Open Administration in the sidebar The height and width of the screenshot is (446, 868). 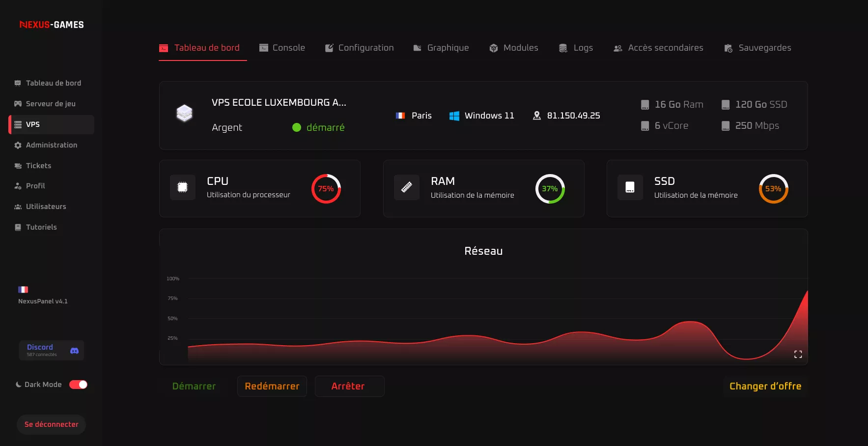point(52,145)
